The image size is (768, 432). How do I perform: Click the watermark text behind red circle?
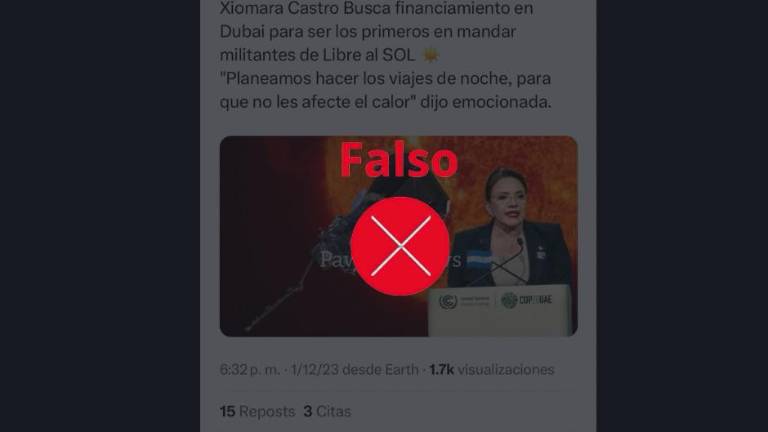point(391,260)
